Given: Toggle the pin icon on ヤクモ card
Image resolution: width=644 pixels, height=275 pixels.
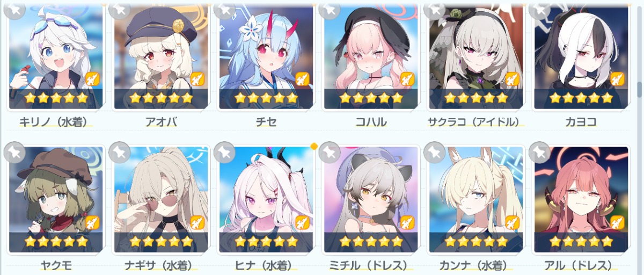Looking at the screenshot, I should (14, 153).
